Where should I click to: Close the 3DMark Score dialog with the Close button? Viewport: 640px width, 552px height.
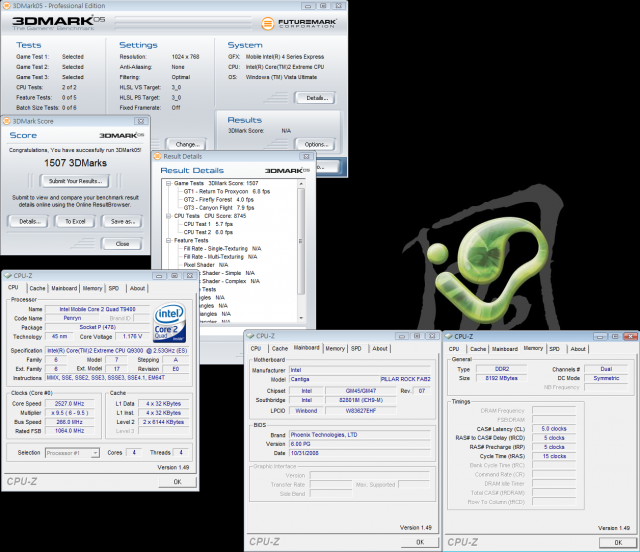122,244
